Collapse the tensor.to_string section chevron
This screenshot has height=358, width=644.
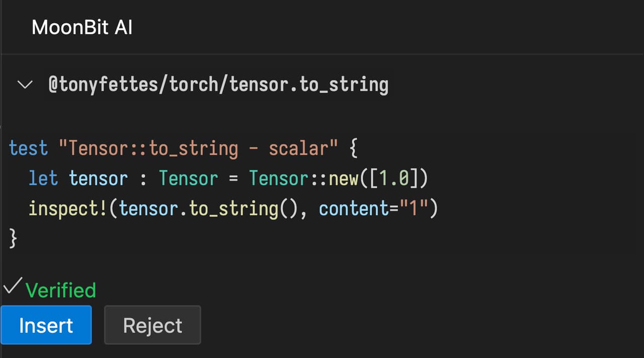tap(24, 85)
